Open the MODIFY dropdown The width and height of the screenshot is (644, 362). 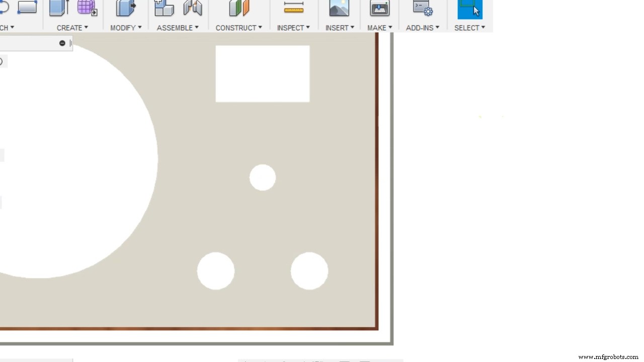126,28
